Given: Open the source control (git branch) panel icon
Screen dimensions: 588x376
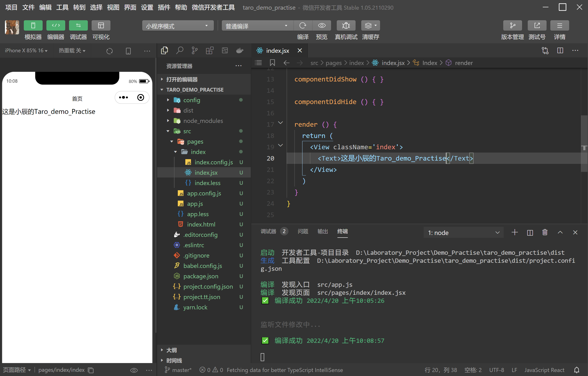Looking at the screenshot, I should click(x=195, y=50).
